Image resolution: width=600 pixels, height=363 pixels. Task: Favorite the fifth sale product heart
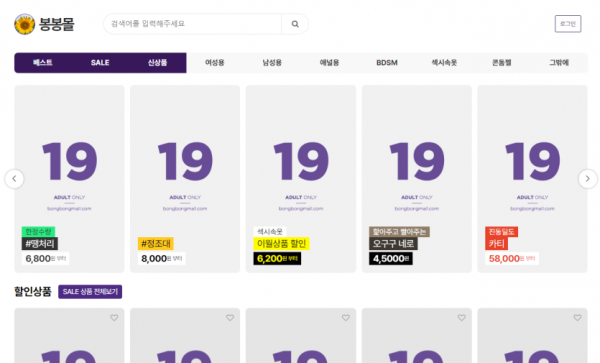[x=578, y=317]
